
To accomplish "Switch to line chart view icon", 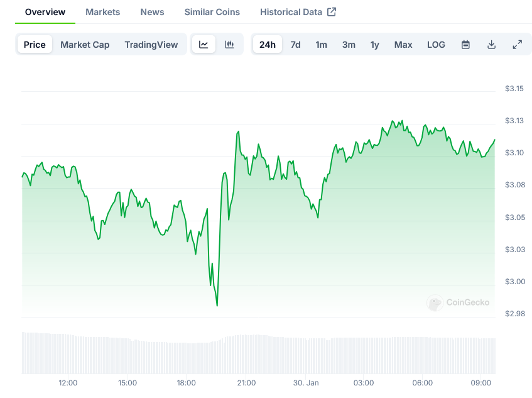I will click(204, 45).
